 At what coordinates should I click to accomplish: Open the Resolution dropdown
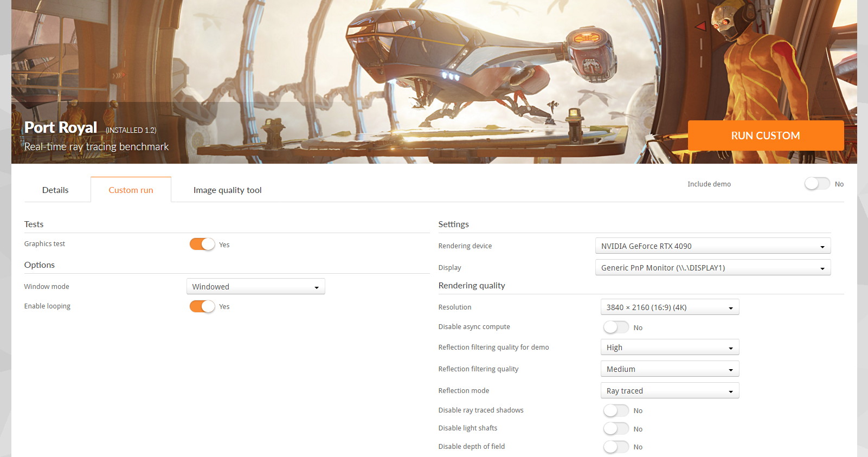click(670, 307)
